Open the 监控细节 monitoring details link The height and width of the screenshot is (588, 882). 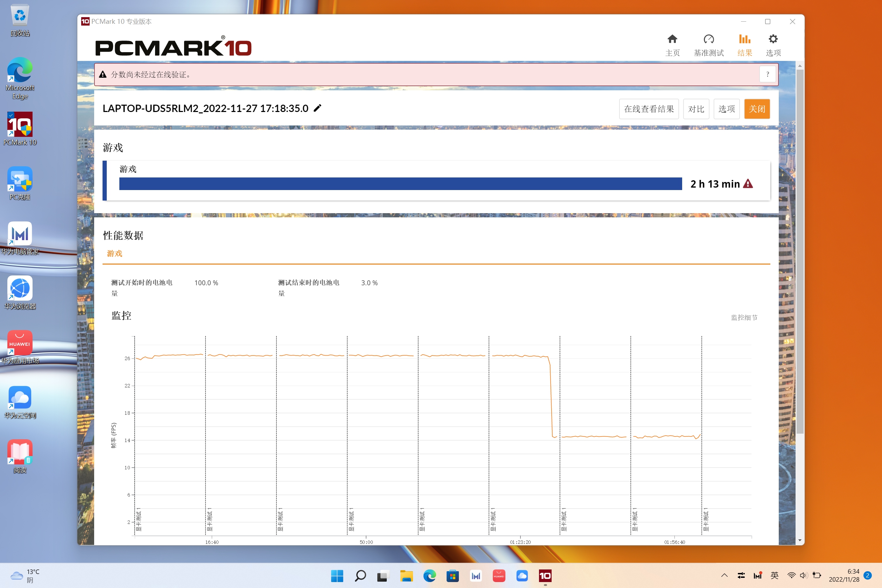(x=744, y=317)
